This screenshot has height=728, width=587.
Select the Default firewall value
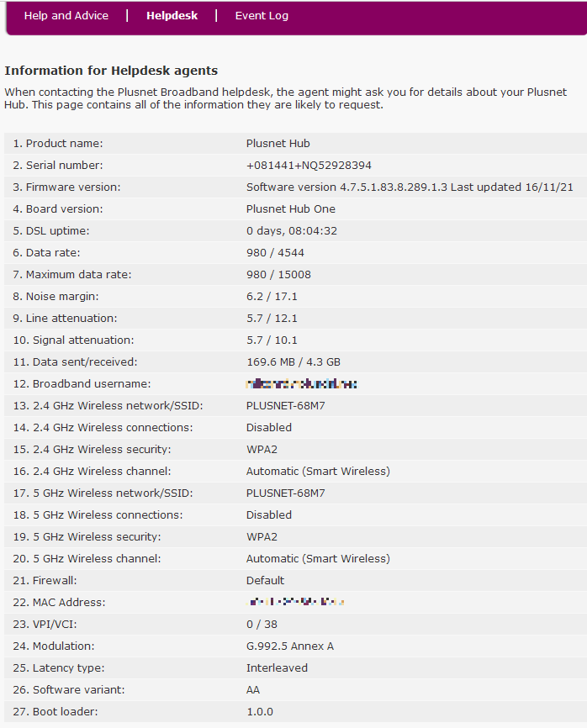click(x=265, y=580)
